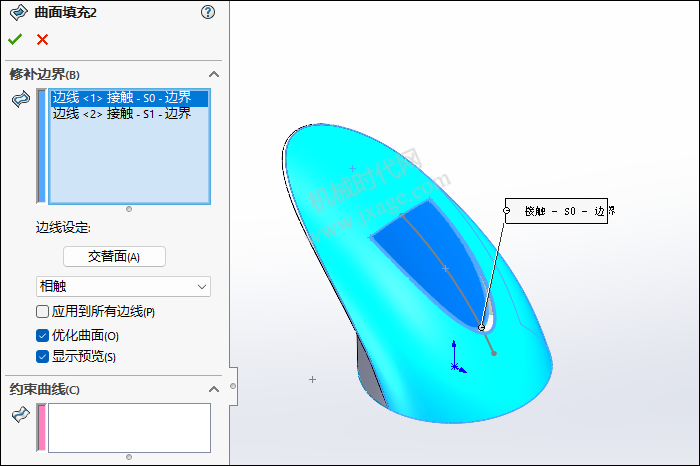700x466 pixels.
Task: Click the empty constraint curves list box
Action: click(129, 428)
